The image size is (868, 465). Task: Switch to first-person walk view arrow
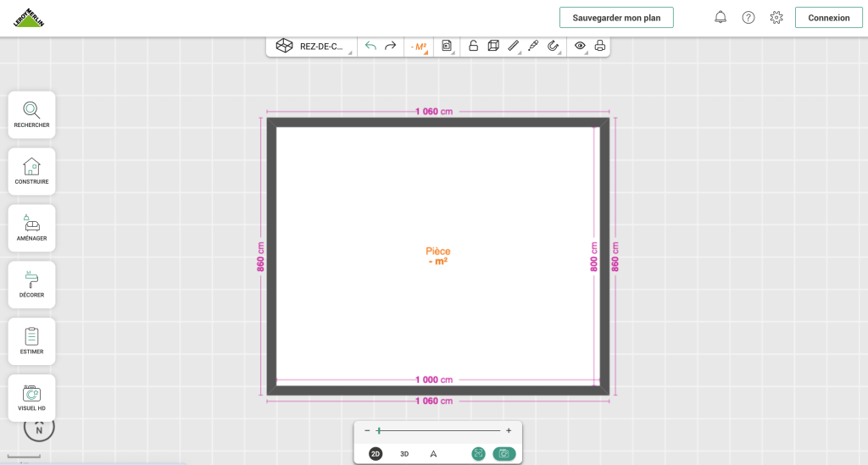(x=433, y=454)
